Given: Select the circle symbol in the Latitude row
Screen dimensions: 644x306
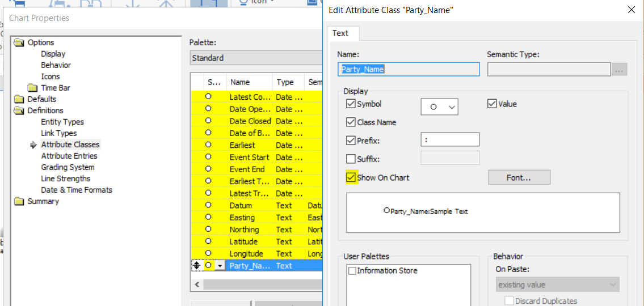Looking at the screenshot, I should (x=208, y=241).
